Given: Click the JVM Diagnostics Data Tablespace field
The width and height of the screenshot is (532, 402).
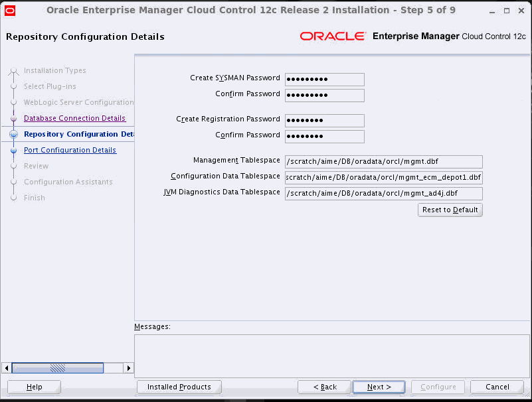Looking at the screenshot, I should 384,194.
